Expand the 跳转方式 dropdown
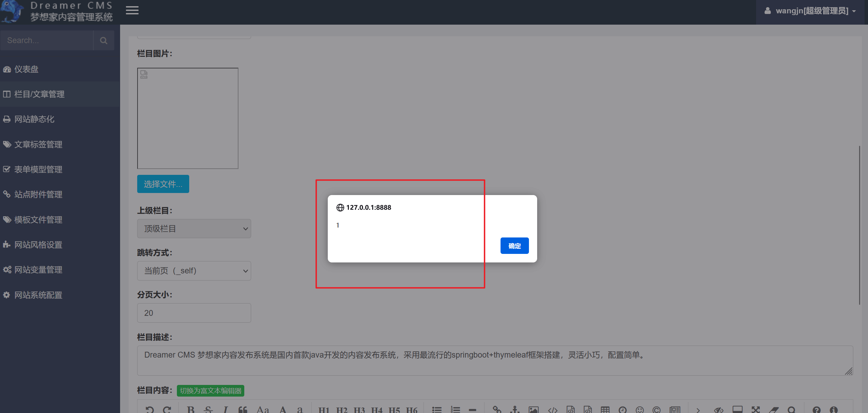Screen dimensions: 868x413 pyautogui.click(x=194, y=271)
